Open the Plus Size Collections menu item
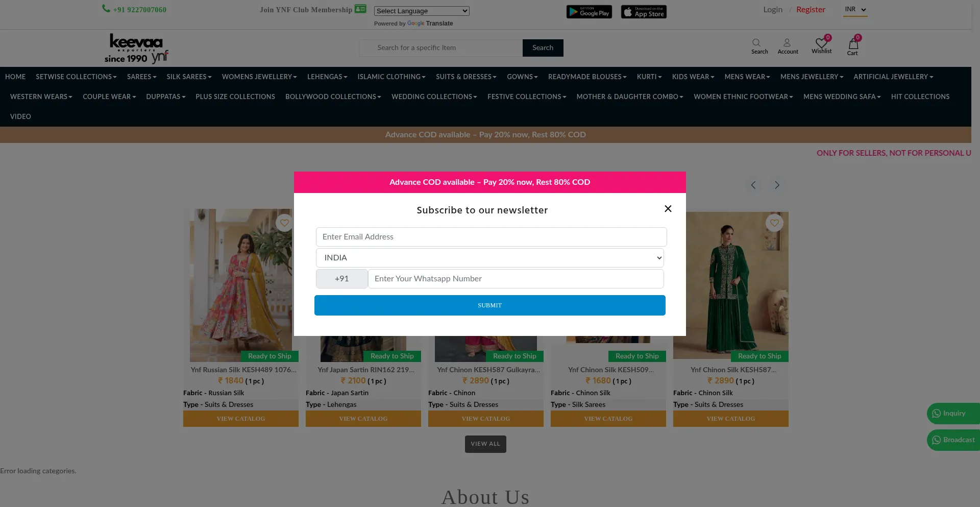The height and width of the screenshot is (507, 980). click(x=235, y=96)
